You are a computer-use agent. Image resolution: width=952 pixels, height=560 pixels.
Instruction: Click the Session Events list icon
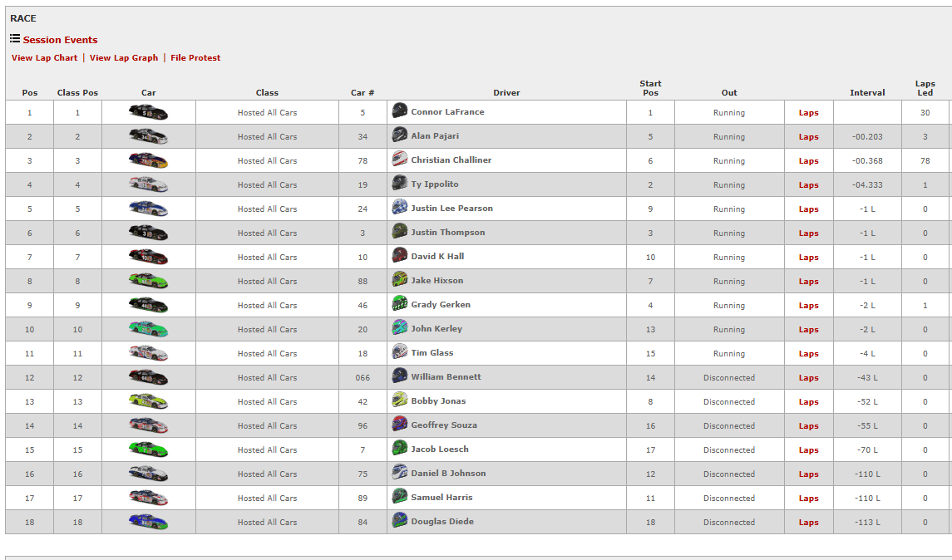tap(15, 39)
